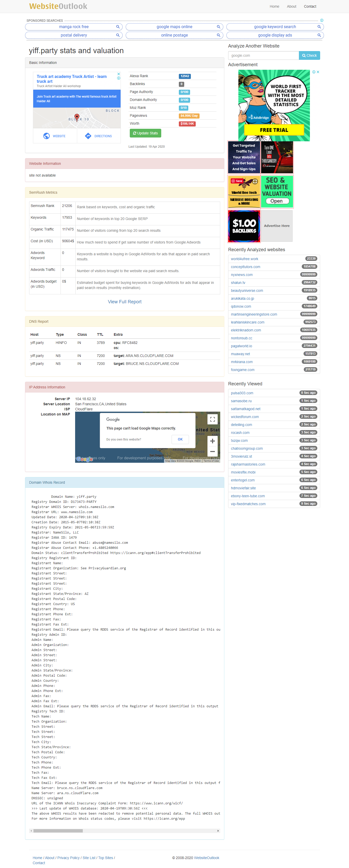Open concepttutors.com analysis

(245, 267)
